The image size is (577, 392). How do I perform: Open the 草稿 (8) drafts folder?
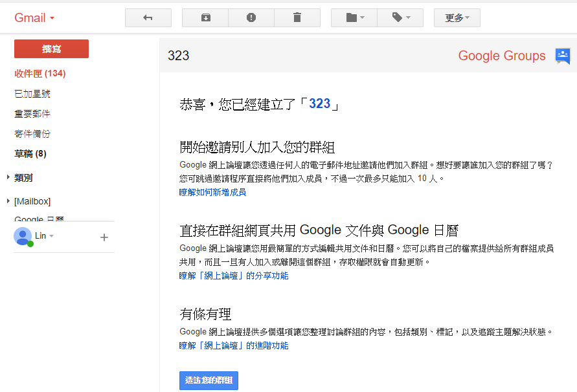(30, 154)
